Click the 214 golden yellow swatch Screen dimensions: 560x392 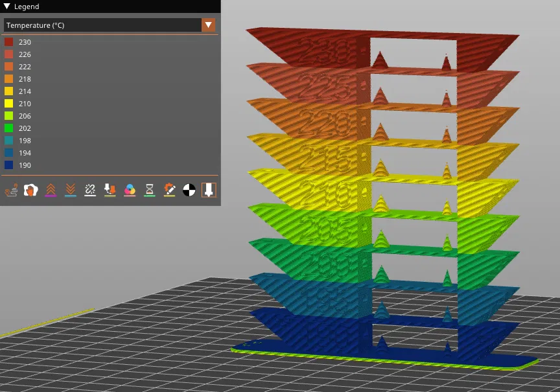point(8,91)
